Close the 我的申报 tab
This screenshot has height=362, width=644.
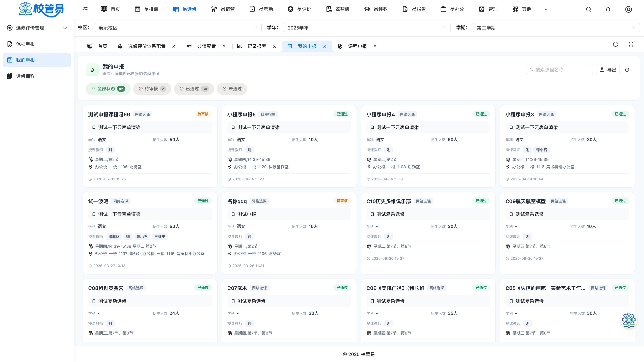325,46
